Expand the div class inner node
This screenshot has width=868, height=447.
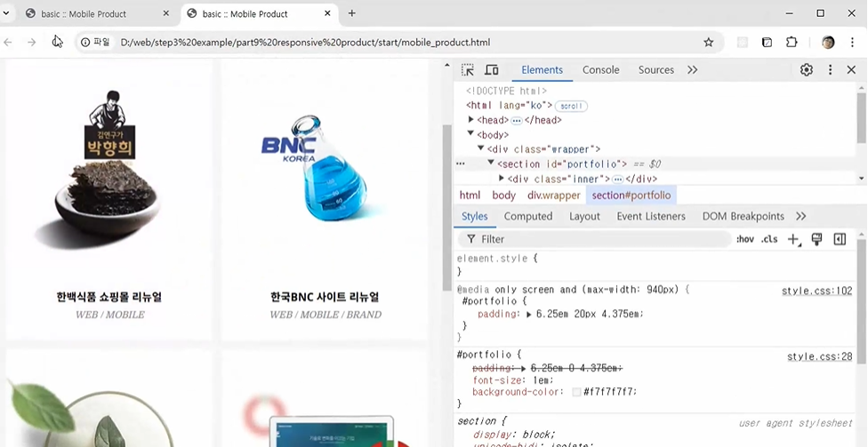pyautogui.click(x=502, y=178)
